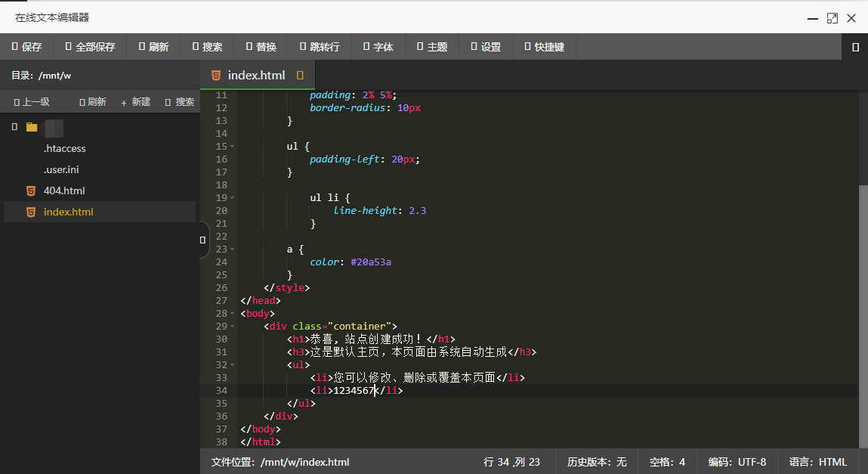Fold the ul li block at line 19
868x474 pixels.
tap(233, 198)
